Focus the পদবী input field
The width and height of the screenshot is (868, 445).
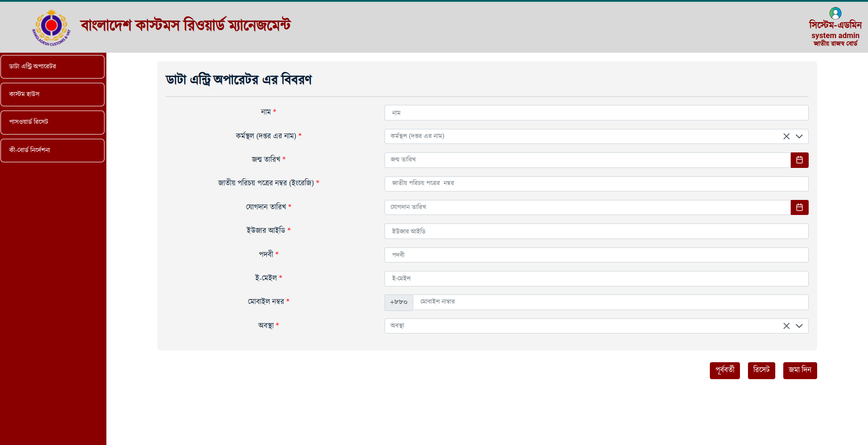click(x=596, y=255)
